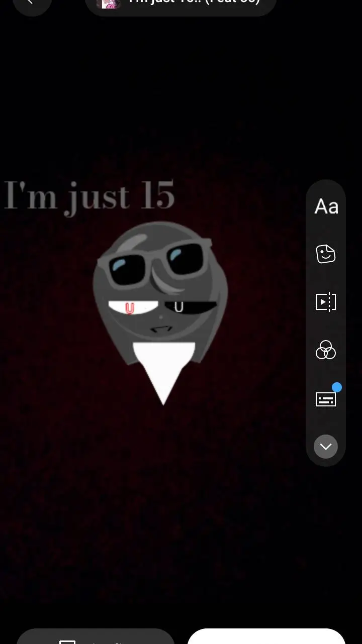
Task: Select the "I'm just 15" lyric text overlay
Action: click(x=89, y=196)
